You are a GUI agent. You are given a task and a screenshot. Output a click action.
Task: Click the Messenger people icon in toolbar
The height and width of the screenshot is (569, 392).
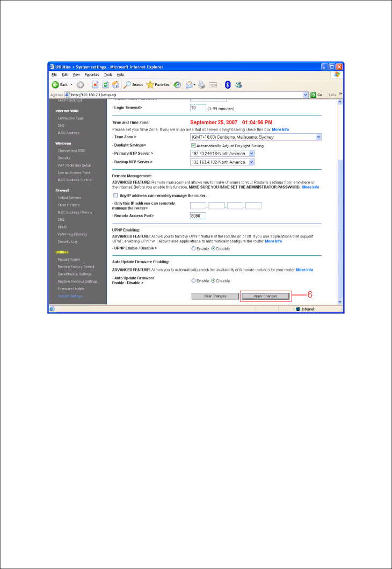(238, 84)
